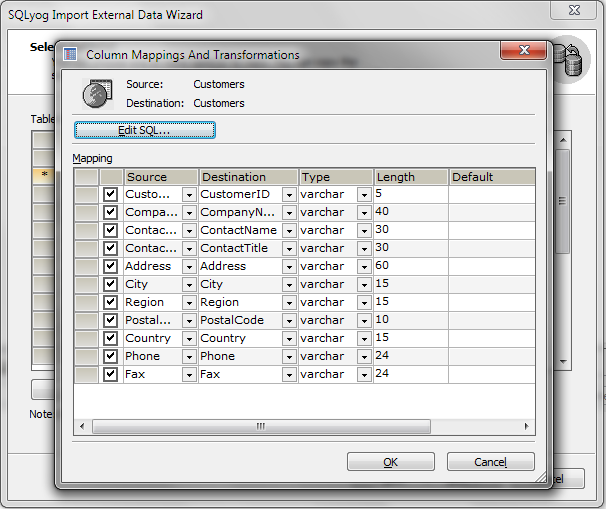The height and width of the screenshot is (509, 606).
Task: Expand the Destination dropdown for PostalCode
Action: click(x=289, y=321)
